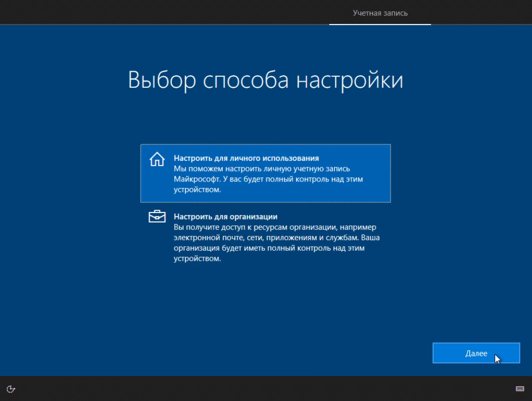Select the Учетная запись tab
This screenshot has width=532, height=401.
(x=380, y=13)
